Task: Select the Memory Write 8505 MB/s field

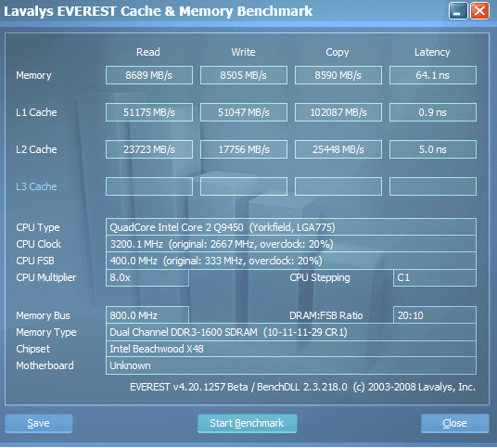Action: 244,75
